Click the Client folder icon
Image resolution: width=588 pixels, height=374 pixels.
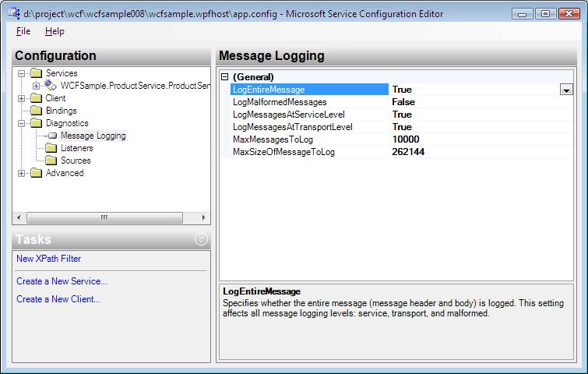37,98
